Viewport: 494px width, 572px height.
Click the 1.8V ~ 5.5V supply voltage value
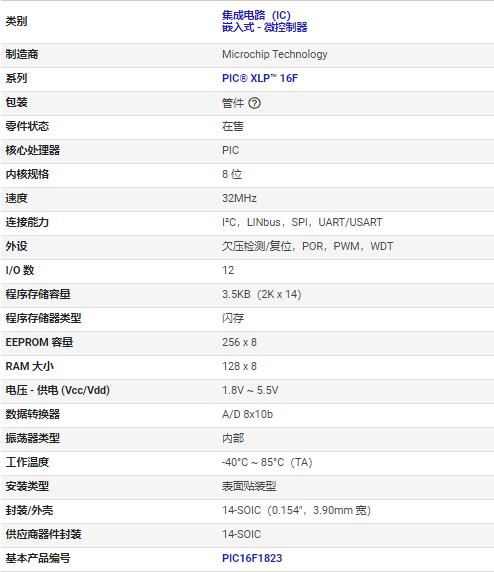click(250, 390)
